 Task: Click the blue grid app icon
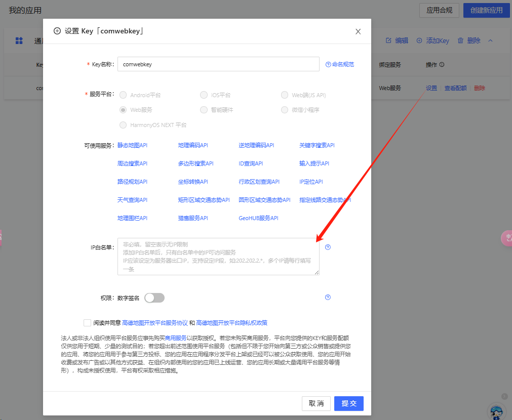(19, 40)
